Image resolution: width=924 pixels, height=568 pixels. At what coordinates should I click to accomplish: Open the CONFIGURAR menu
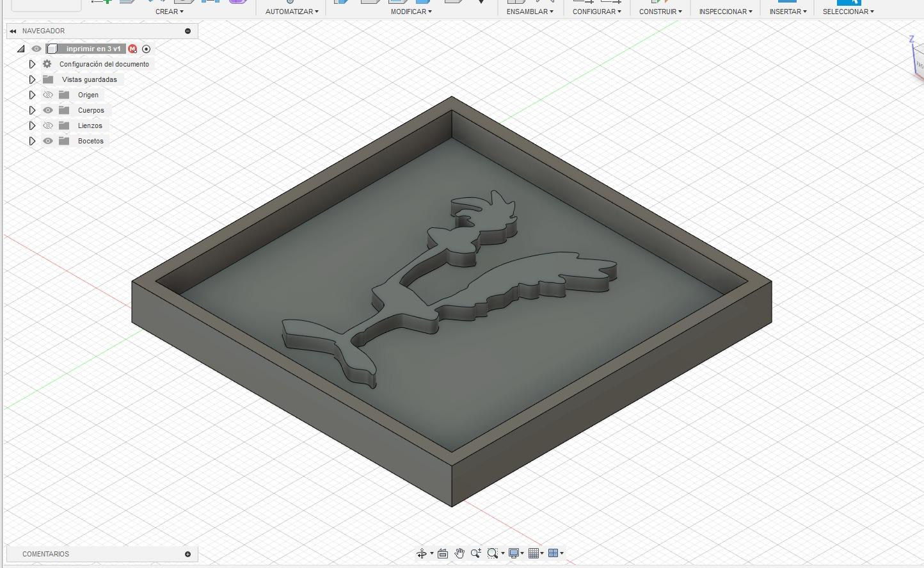(597, 12)
